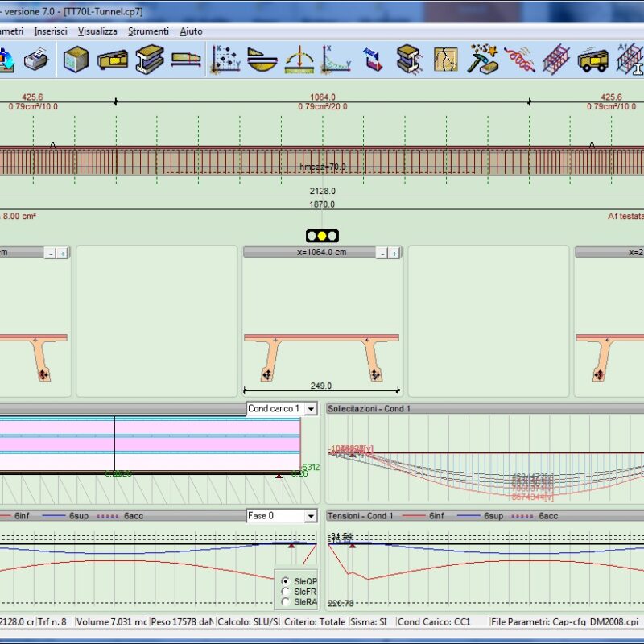Select the SleQP radio button
This screenshot has width=644, height=644.
(x=284, y=580)
